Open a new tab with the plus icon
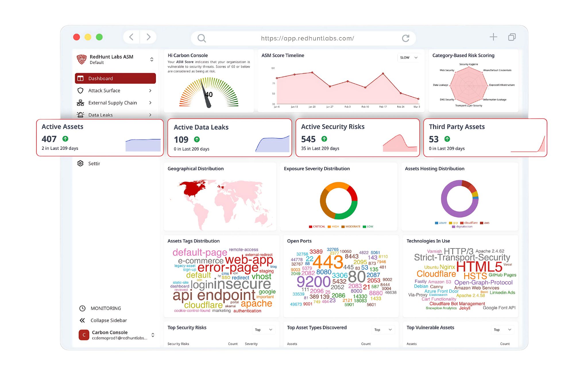 [493, 37]
